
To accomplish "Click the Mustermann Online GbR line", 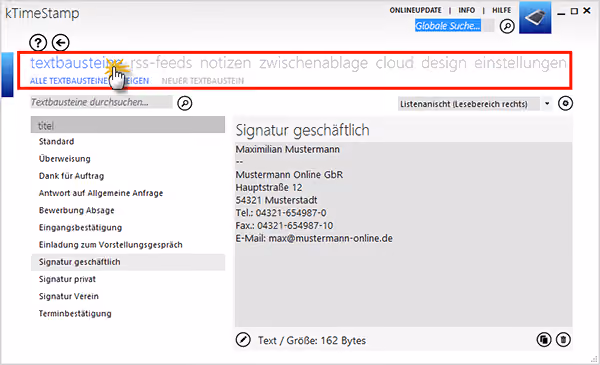I will pyautogui.click(x=289, y=175).
